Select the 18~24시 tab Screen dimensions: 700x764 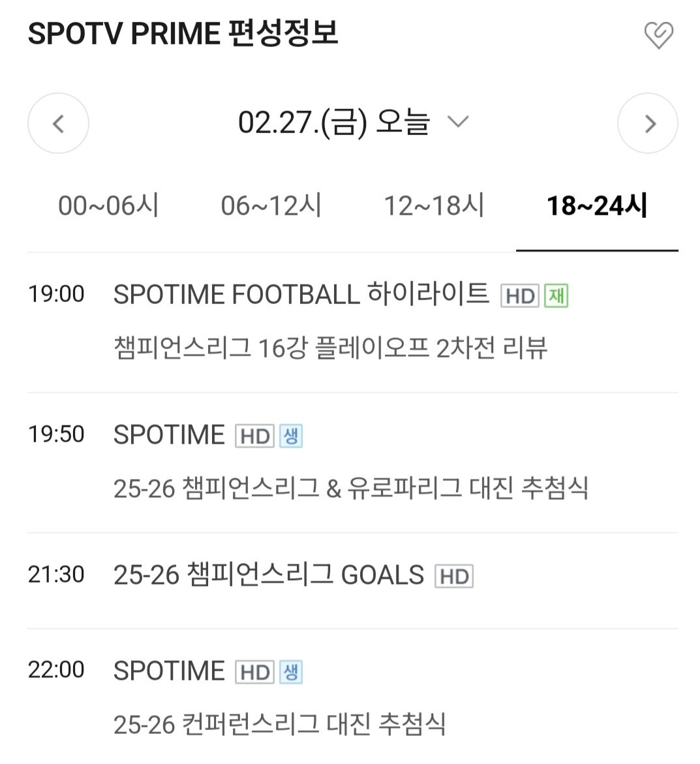(597, 205)
